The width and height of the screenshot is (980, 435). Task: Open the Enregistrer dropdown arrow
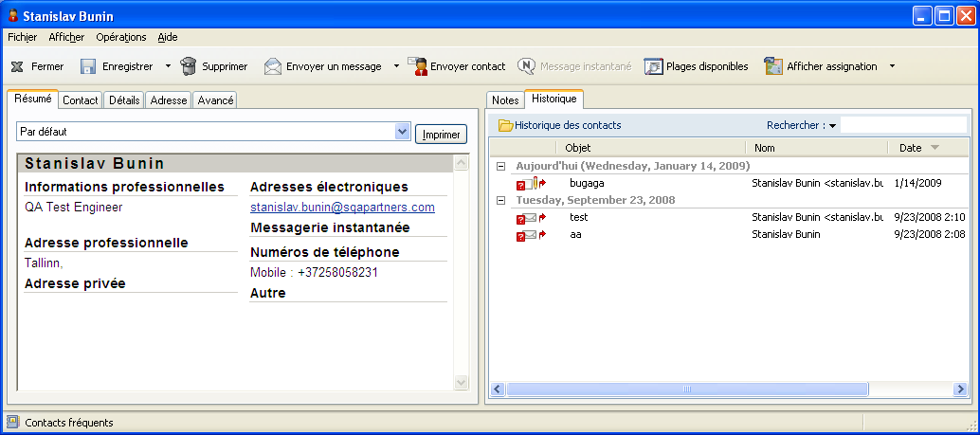[x=168, y=66]
